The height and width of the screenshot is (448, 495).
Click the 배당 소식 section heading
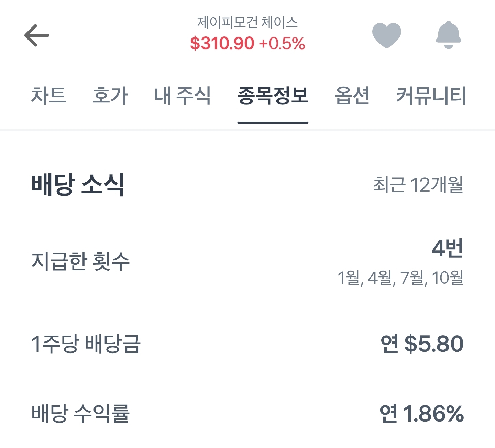click(78, 185)
